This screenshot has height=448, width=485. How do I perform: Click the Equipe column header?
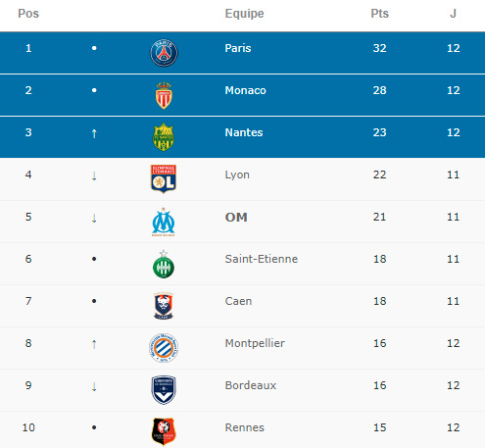[244, 14]
